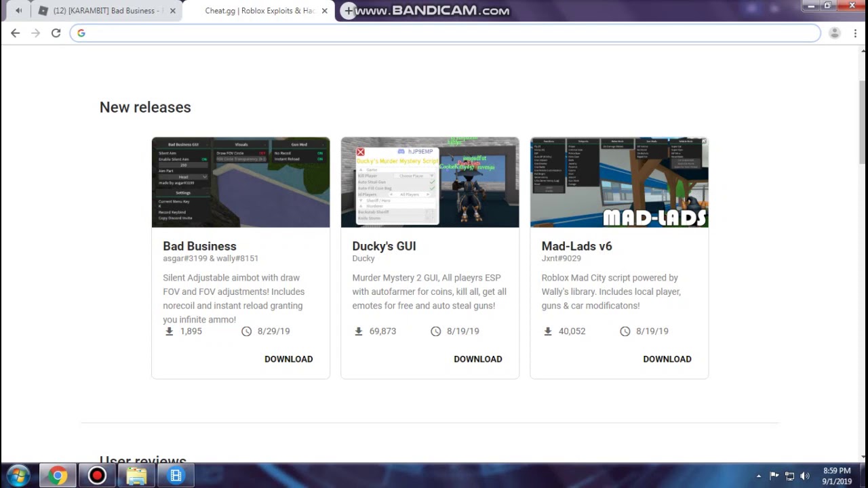Click the Murder Mystery 2 GUI description text
This screenshot has width=868, height=488.
click(x=429, y=291)
